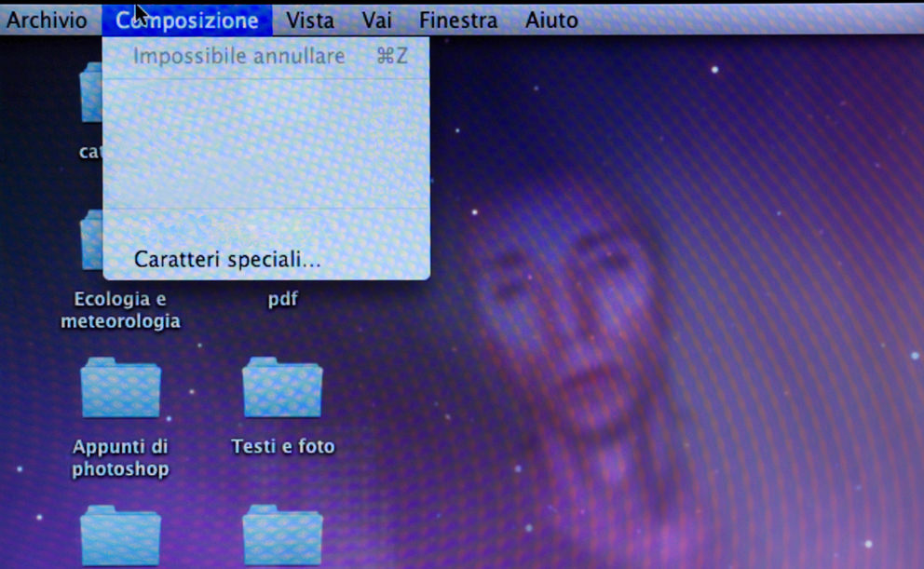Select the top-left folder partly hidden by menu

point(91,93)
